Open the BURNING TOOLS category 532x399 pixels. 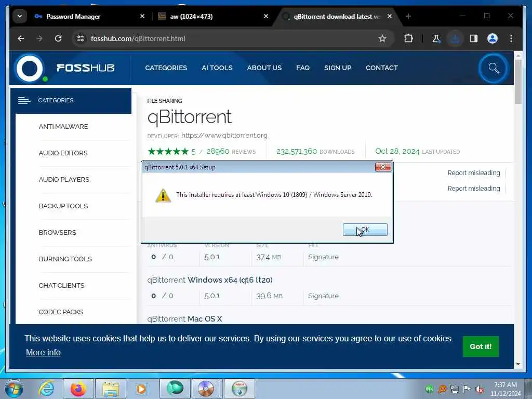pos(65,259)
